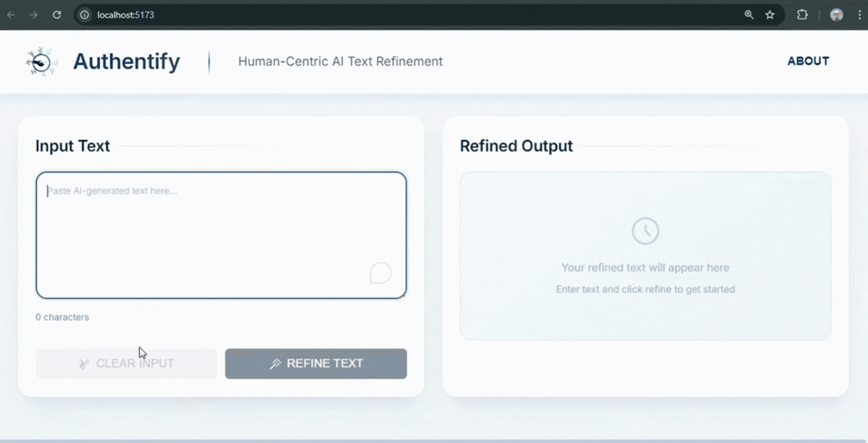View site information icon in address bar
Screen dimensions: 868x443
tap(85, 15)
